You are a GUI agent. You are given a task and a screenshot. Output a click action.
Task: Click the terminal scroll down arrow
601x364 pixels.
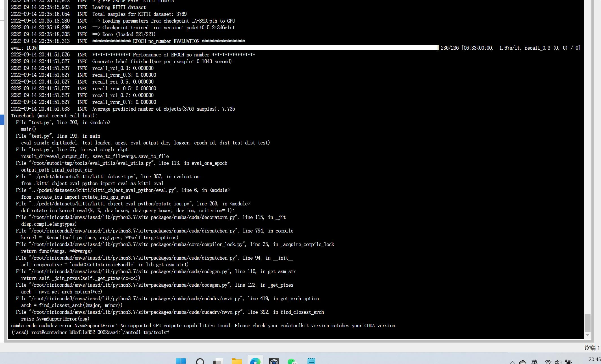(x=587, y=335)
